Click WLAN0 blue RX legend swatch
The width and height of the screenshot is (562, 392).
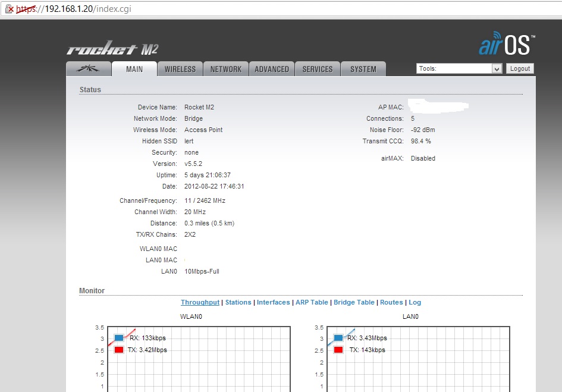[x=118, y=338]
